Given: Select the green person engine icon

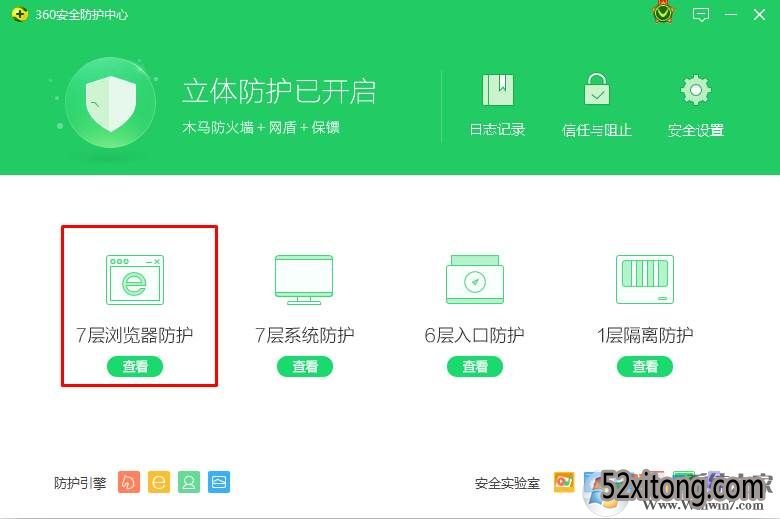Looking at the screenshot, I should pyautogui.click(x=189, y=482).
